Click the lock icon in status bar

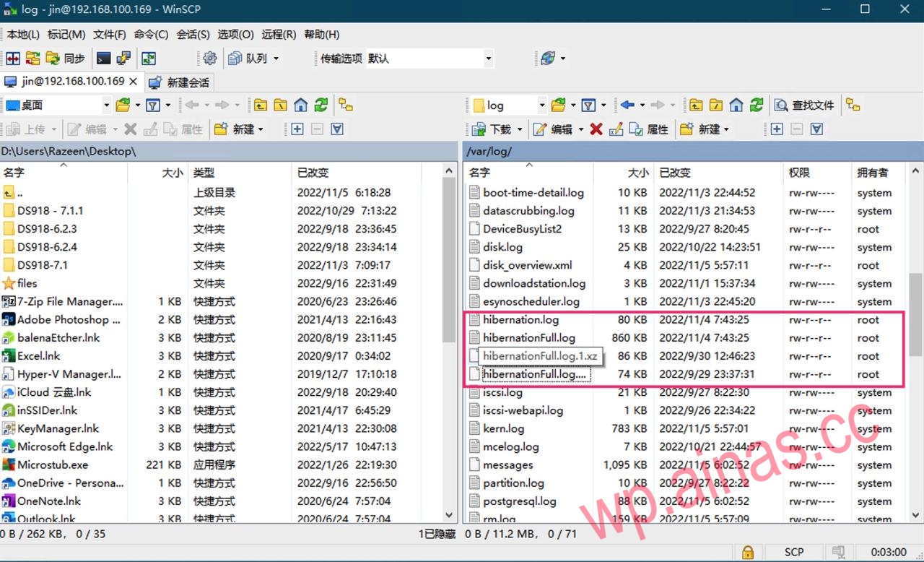pos(748,552)
